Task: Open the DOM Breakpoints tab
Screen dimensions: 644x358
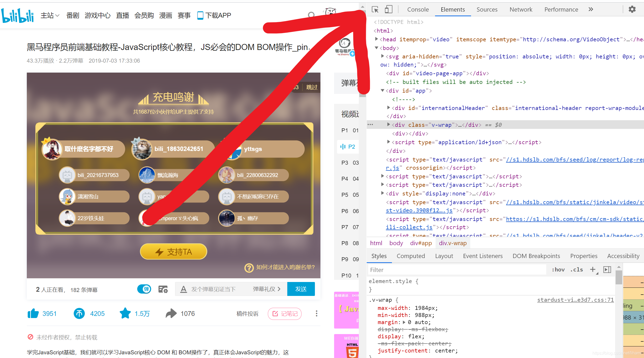Action: [536, 256]
